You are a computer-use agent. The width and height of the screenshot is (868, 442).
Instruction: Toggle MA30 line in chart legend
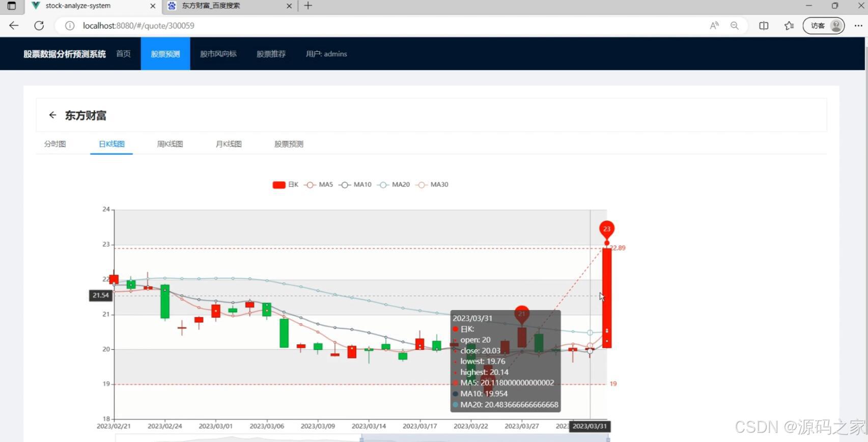(432, 185)
